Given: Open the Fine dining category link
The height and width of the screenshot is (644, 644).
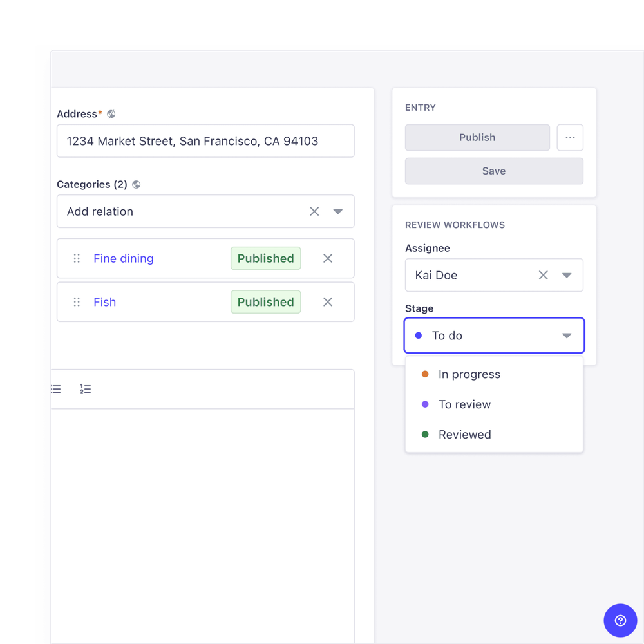Looking at the screenshot, I should pos(124,258).
